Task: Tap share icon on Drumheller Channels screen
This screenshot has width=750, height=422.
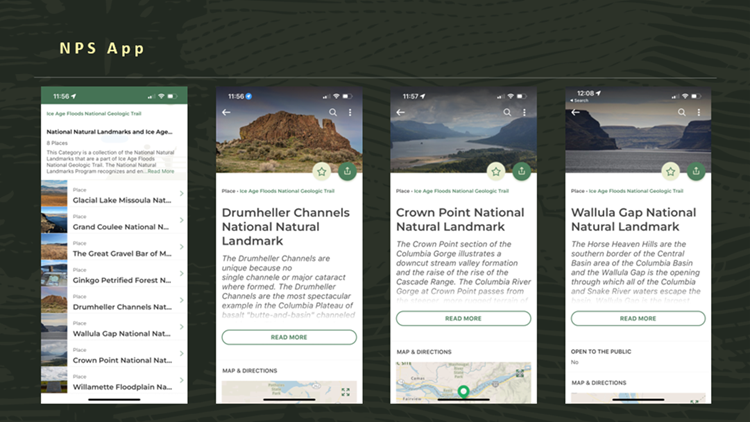Action: pos(345,171)
